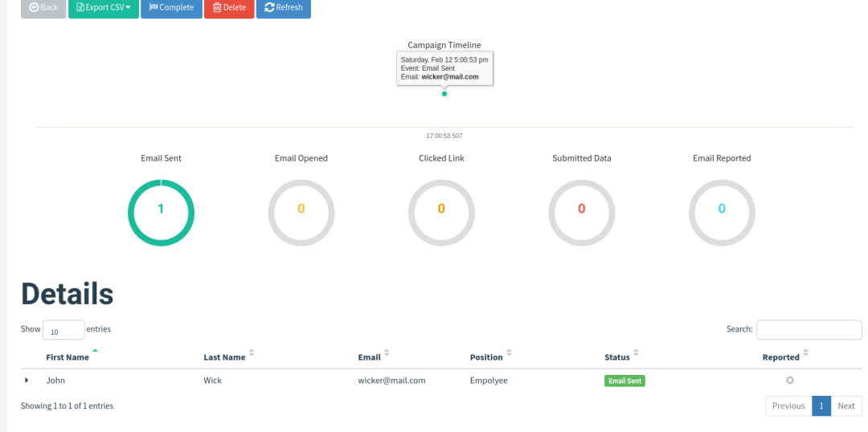This screenshot has width=868, height=432.
Task: Click the Email Sent donut chart
Action: [x=161, y=213]
